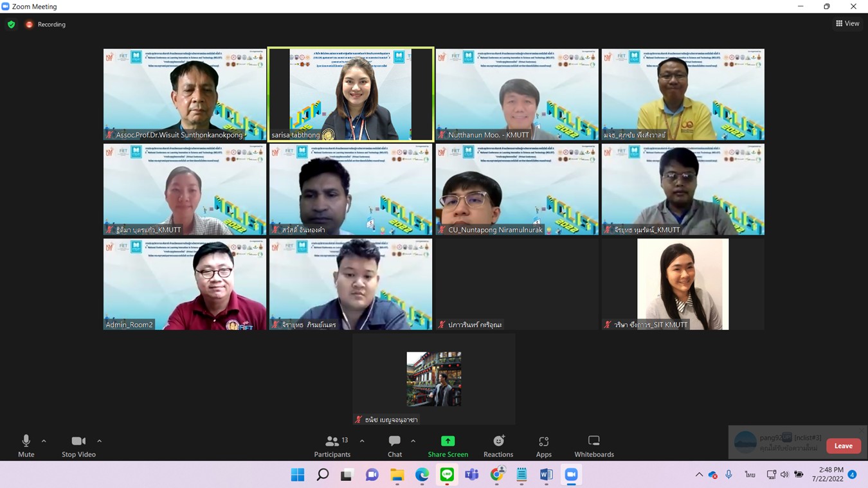Mute the microphone in Zoom toolbar

click(26, 445)
